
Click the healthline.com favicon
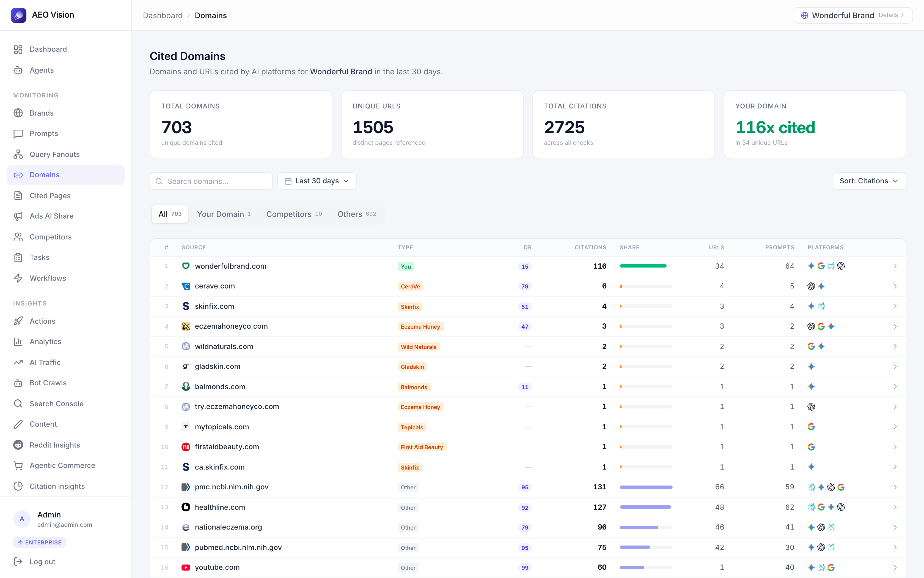coord(186,507)
